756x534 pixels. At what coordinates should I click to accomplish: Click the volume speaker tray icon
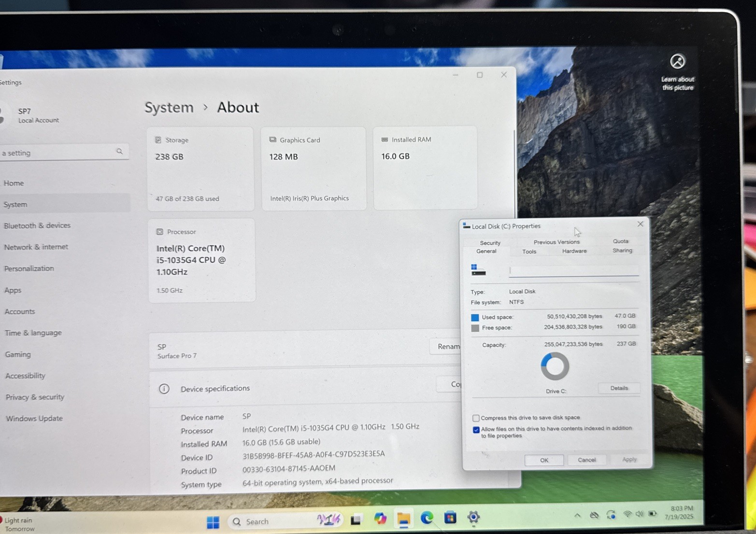click(x=640, y=514)
